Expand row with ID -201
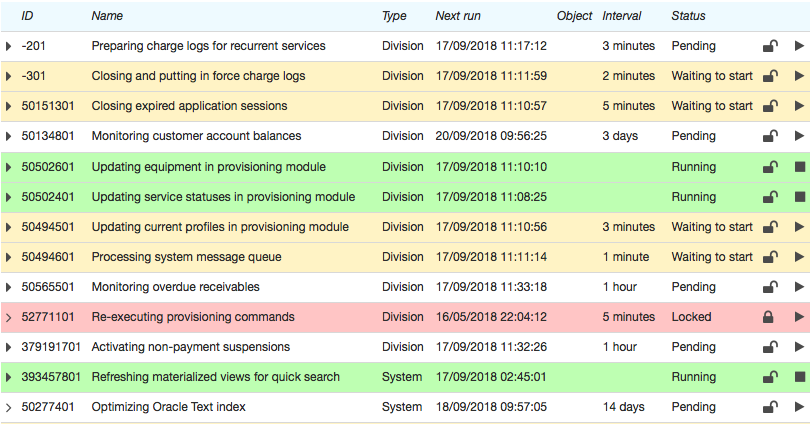Viewport: 810px width, 424px height. click(8, 46)
